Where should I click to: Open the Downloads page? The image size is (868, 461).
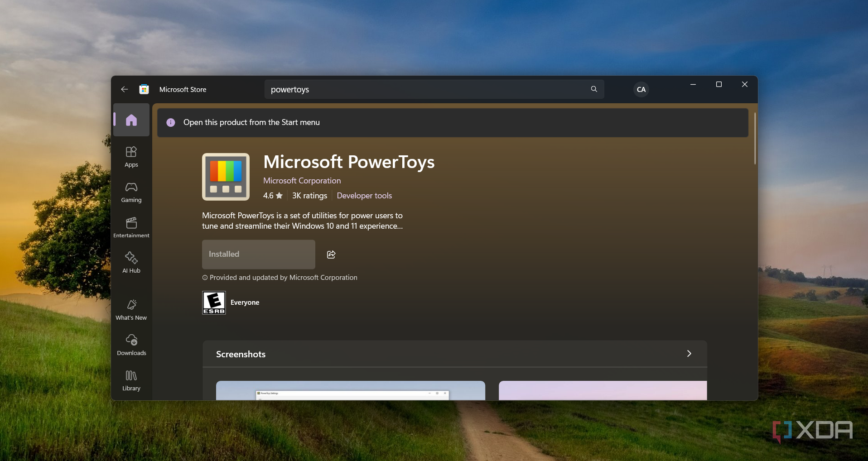tap(131, 345)
